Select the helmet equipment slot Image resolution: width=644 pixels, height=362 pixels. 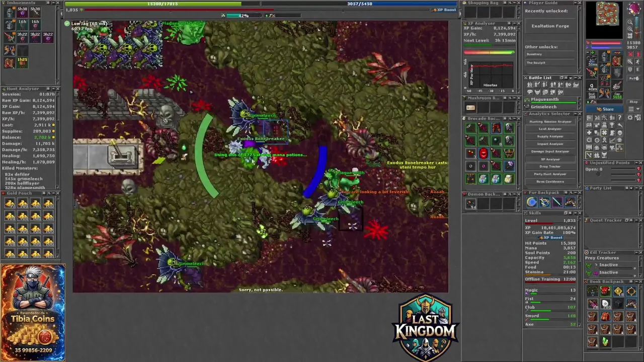[604, 55]
